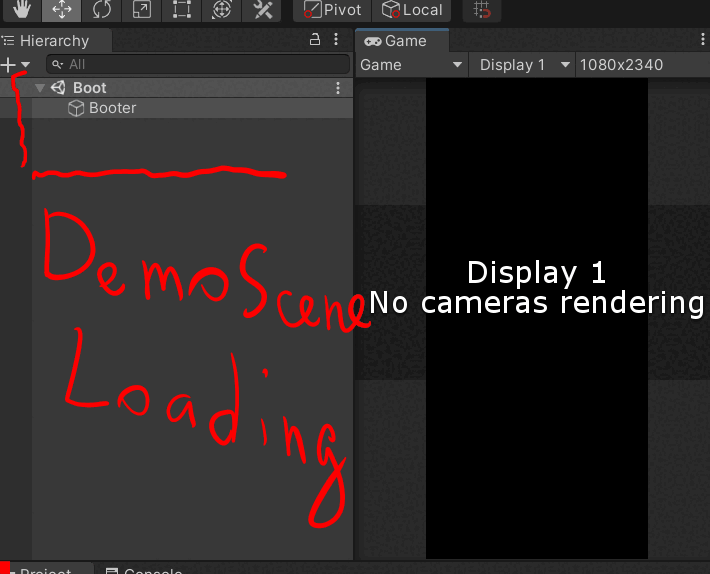Select the combined Transform tool
Viewport: 710px width, 574px height.
[x=221, y=10]
